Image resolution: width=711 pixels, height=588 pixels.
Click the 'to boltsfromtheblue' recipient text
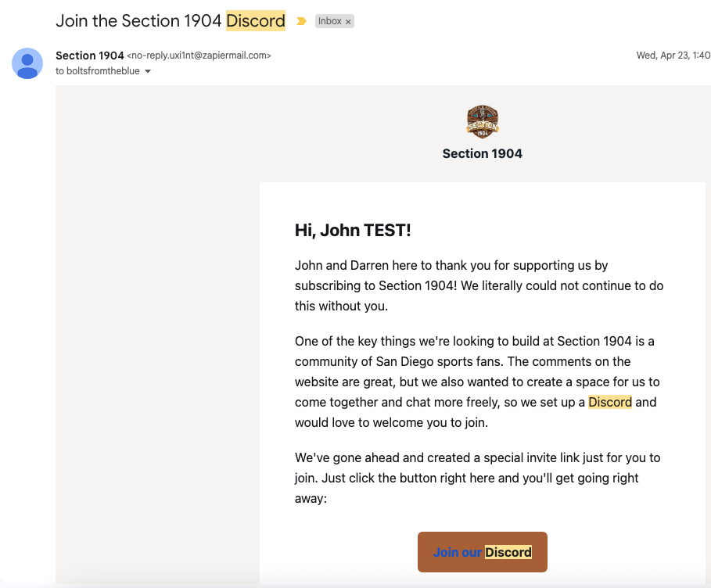coord(98,71)
